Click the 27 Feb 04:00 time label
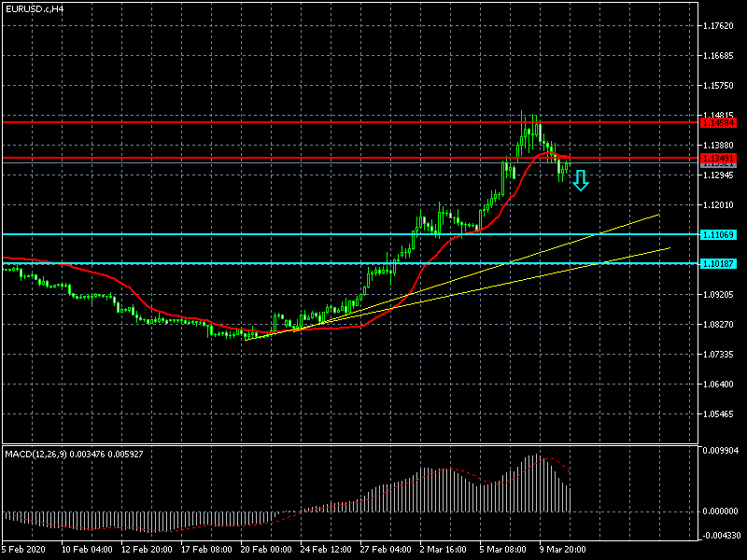 click(386, 550)
